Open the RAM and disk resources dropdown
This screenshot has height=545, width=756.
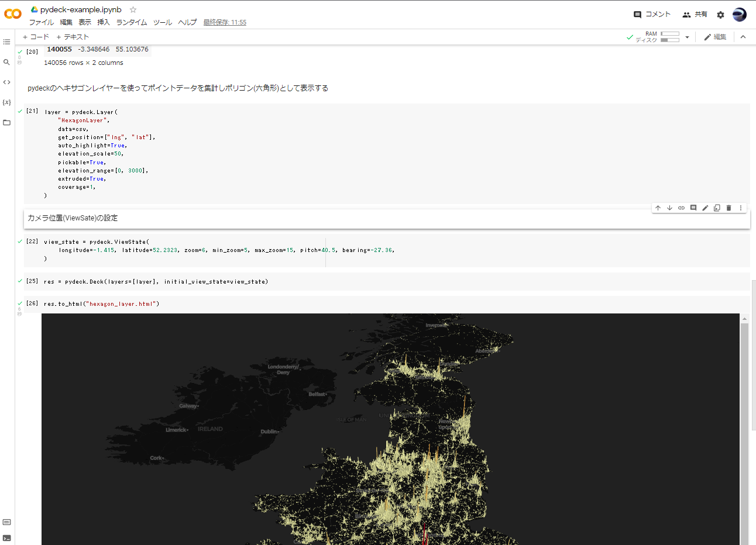coord(686,36)
